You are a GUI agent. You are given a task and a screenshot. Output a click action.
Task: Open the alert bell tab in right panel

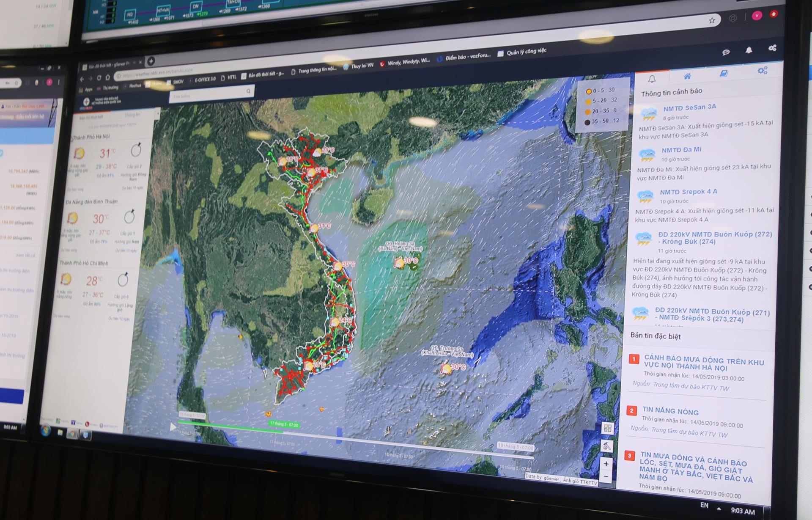[x=652, y=79]
